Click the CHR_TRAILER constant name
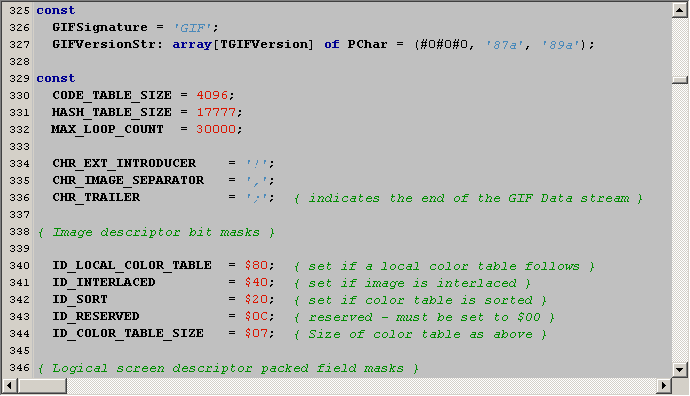Screen dimensions: 690x396 tap(96, 198)
